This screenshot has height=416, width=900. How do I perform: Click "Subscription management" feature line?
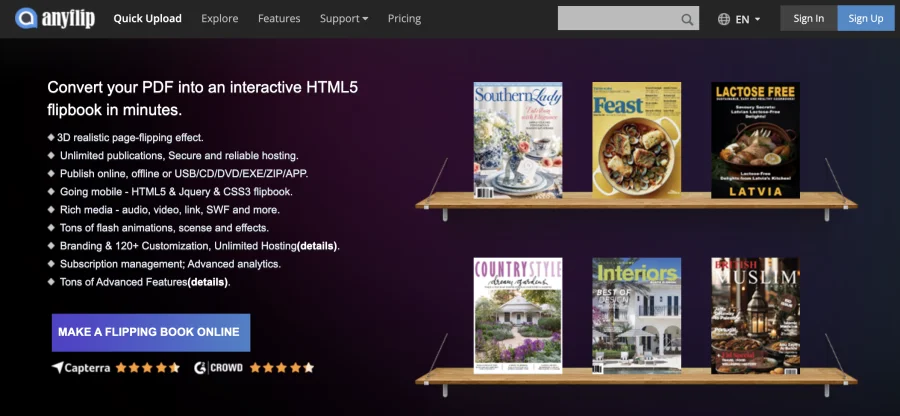click(x=170, y=265)
